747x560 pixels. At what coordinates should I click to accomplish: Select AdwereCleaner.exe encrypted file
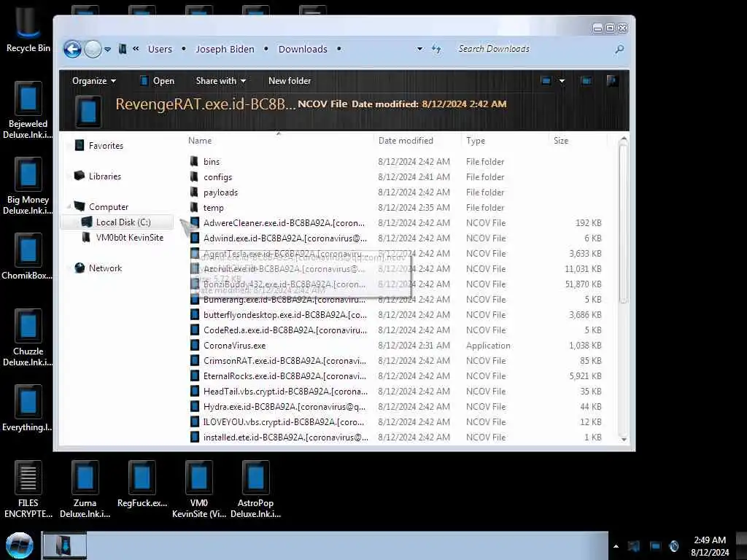click(x=284, y=223)
